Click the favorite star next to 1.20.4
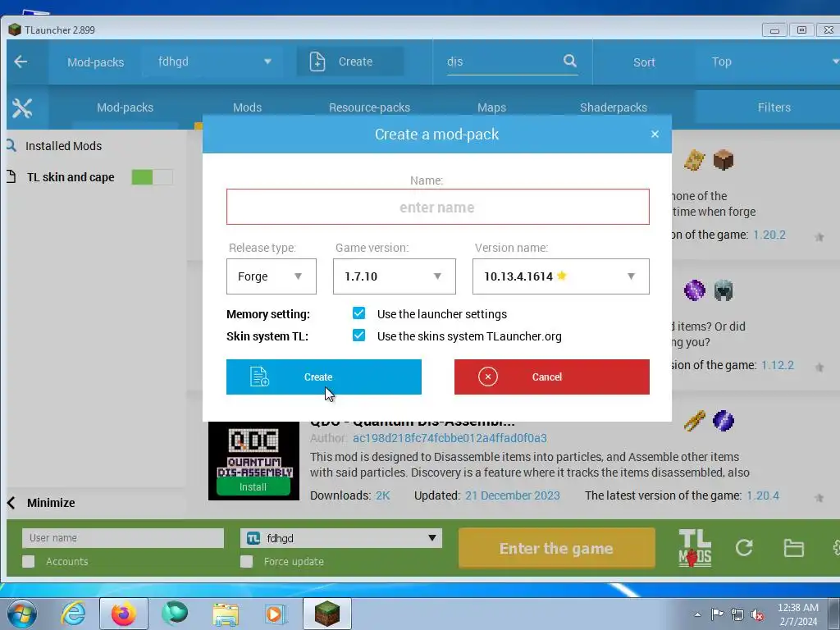 [x=819, y=498]
